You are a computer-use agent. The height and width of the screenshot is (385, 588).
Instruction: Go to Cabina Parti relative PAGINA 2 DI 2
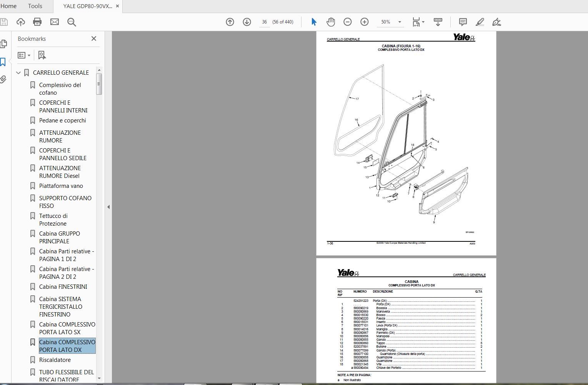(67, 273)
